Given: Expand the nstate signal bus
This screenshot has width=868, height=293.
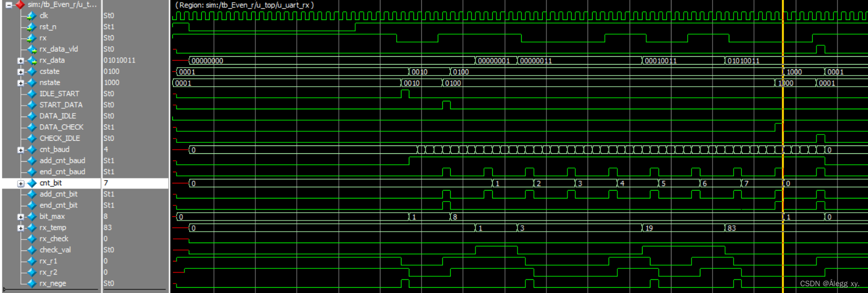Looking at the screenshot, I should click(21, 83).
